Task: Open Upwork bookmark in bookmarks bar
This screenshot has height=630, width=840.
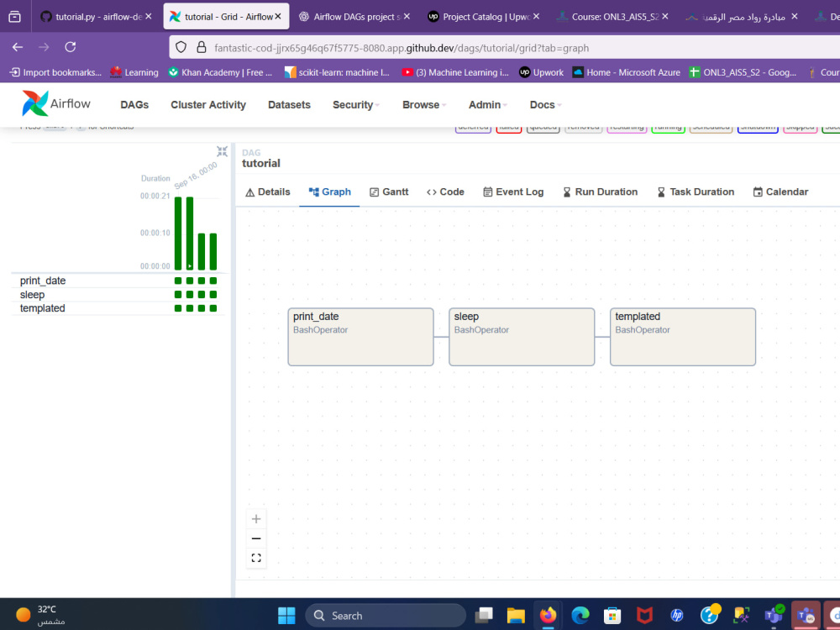Action: [541, 72]
